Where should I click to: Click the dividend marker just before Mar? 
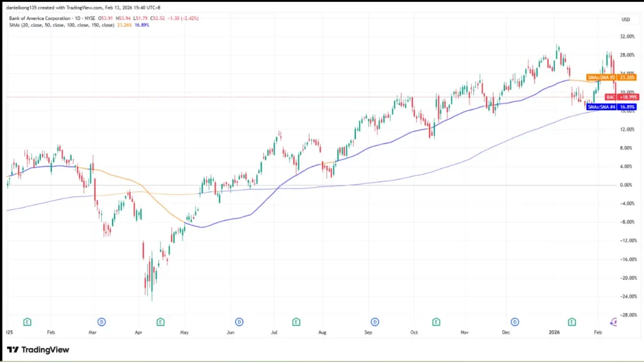tap(101, 322)
